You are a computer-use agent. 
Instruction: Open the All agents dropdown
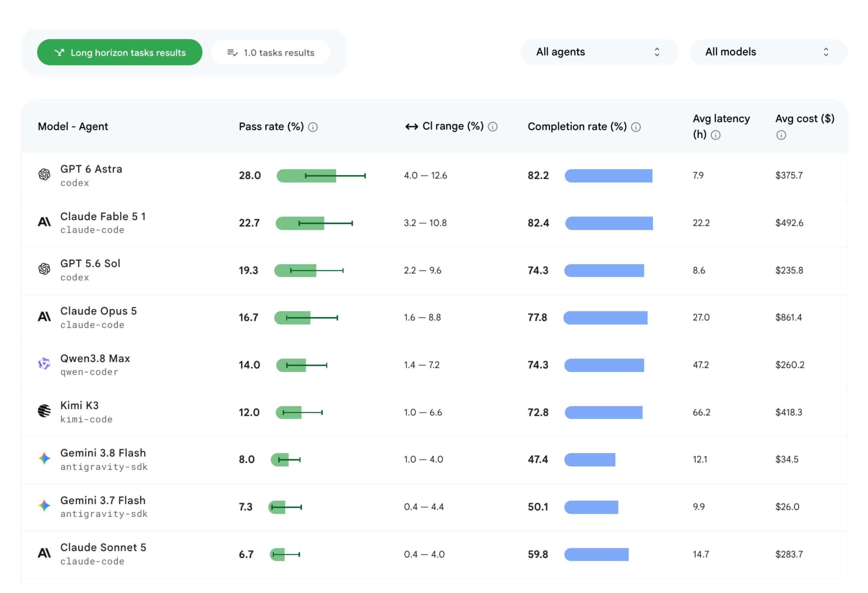click(599, 52)
